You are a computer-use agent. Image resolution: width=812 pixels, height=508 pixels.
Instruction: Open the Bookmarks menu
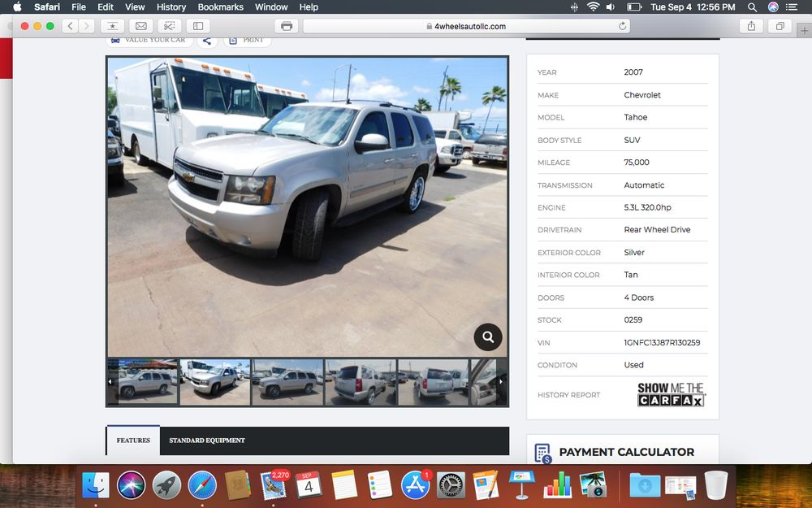point(220,7)
